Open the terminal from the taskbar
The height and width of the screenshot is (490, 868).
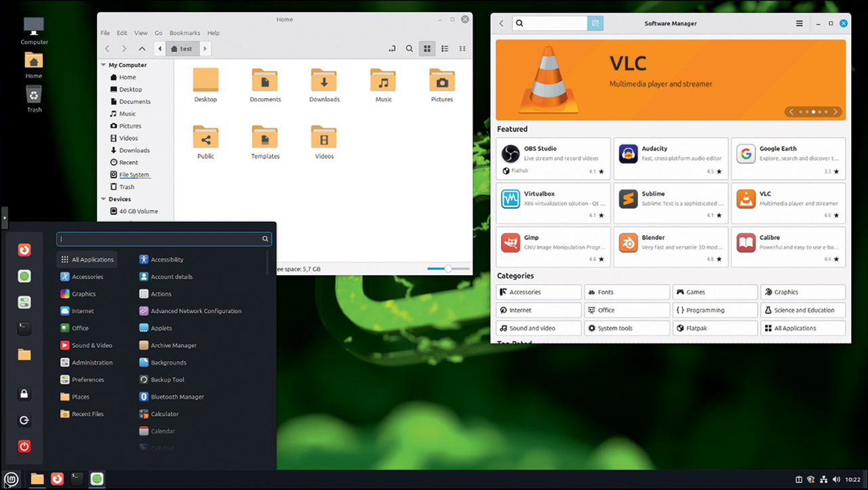[x=77, y=479]
